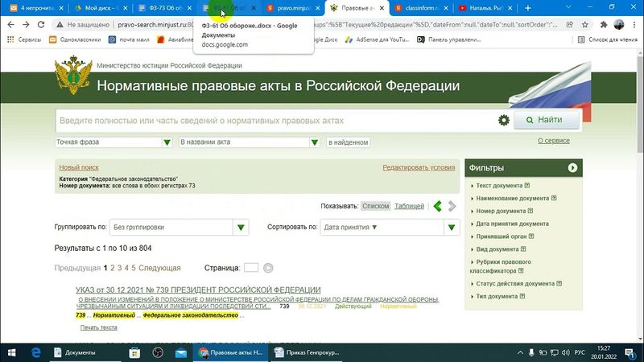Open the Приказ Генпрокур... taskbar window
The height and width of the screenshot is (362, 644).
pos(307,352)
